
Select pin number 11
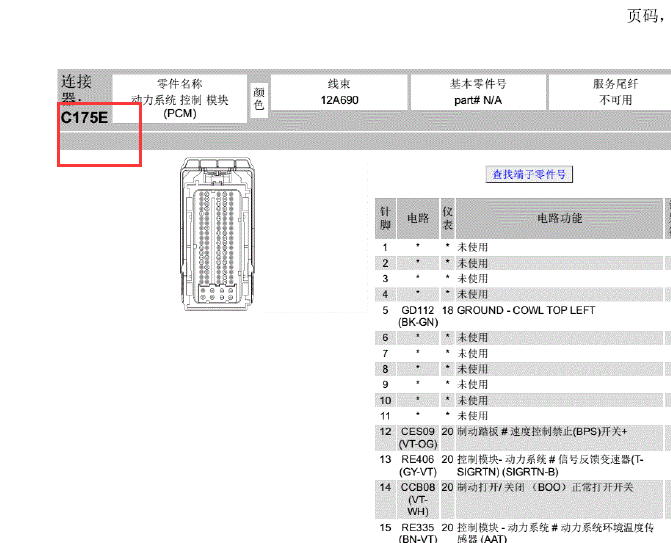point(385,416)
